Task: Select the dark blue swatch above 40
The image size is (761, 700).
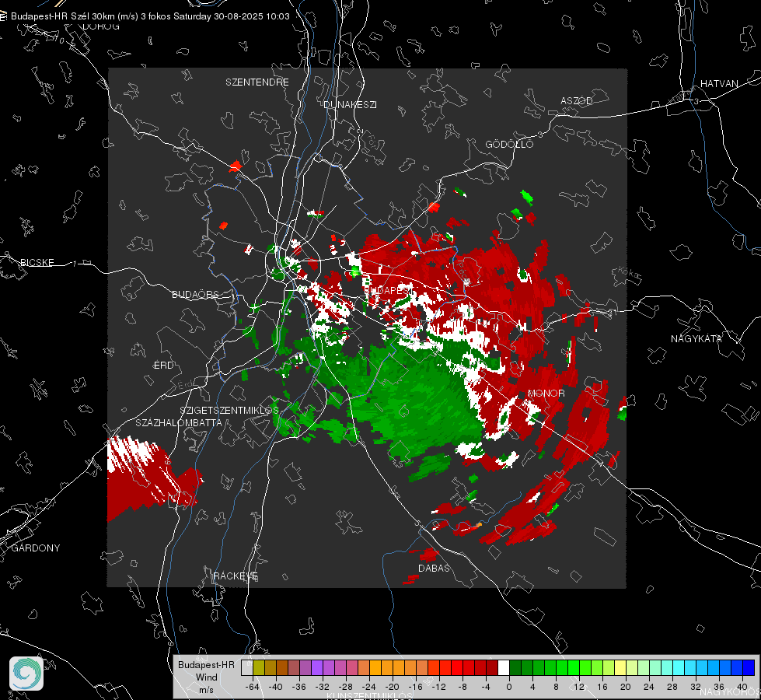Action: click(x=749, y=668)
